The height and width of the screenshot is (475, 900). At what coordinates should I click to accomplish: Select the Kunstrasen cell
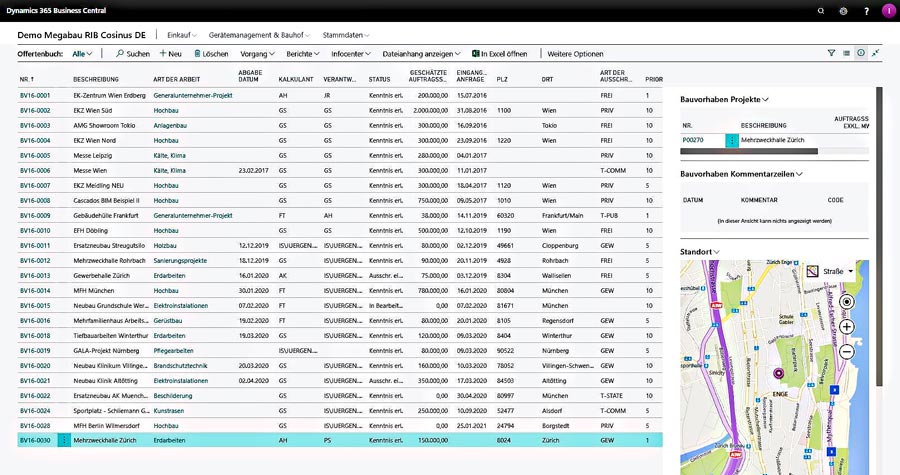(x=169, y=410)
